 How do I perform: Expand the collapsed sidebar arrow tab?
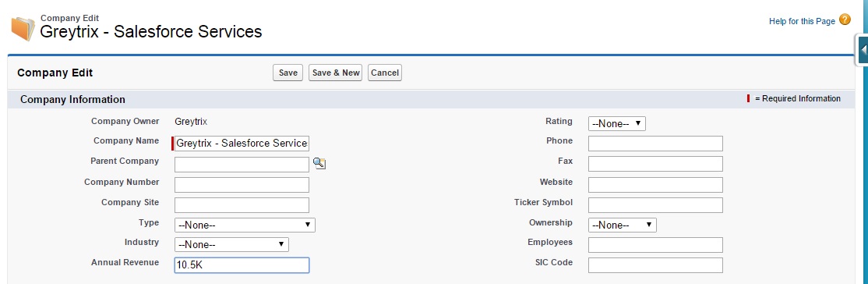[863, 50]
